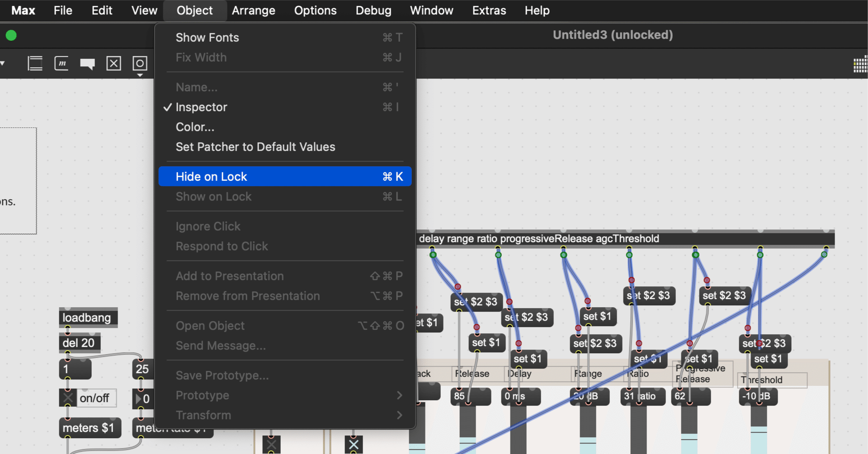The height and width of the screenshot is (454, 868).
Task: Choose Set Patcher to Default Values
Action: click(255, 147)
